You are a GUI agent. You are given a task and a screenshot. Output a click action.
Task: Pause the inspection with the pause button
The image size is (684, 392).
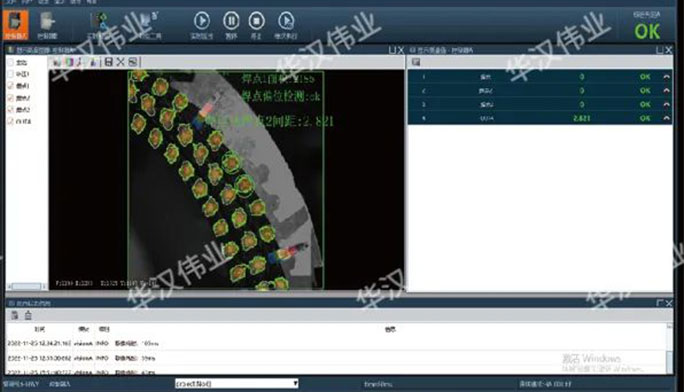231,20
